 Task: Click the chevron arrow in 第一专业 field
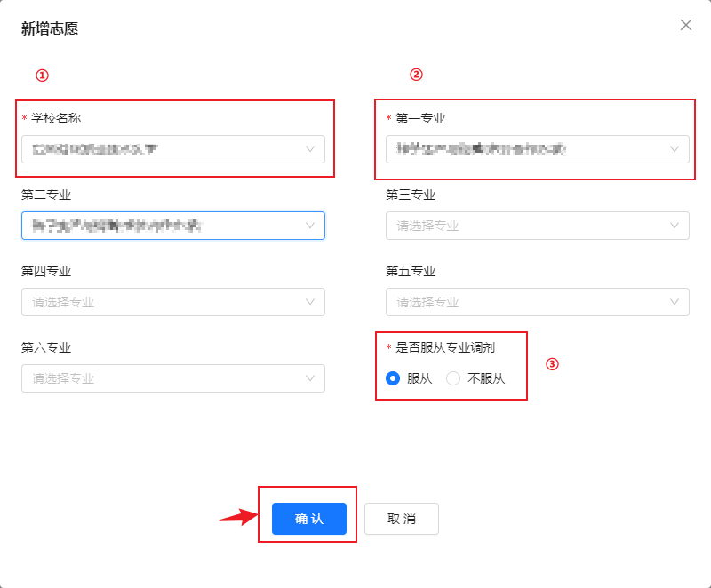pyautogui.click(x=675, y=149)
